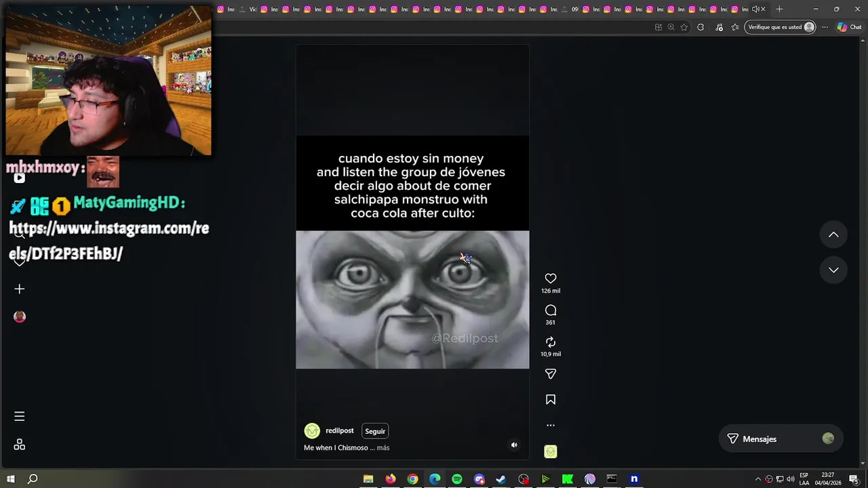The image size is (868, 488).
Task: Open the terminal window taskbar icon
Action: 612,479
